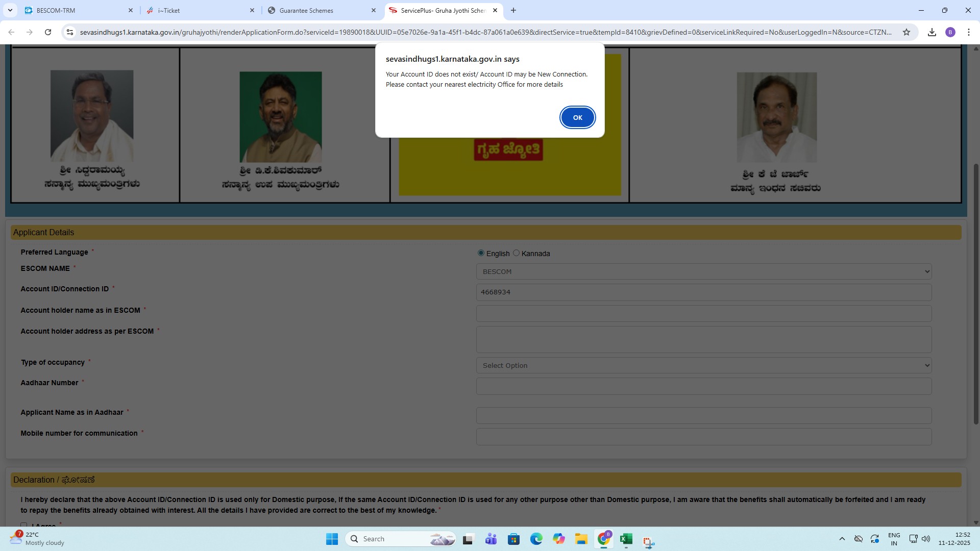The height and width of the screenshot is (551, 980).
Task: Select Kannada as preferred language
Action: coord(516,253)
